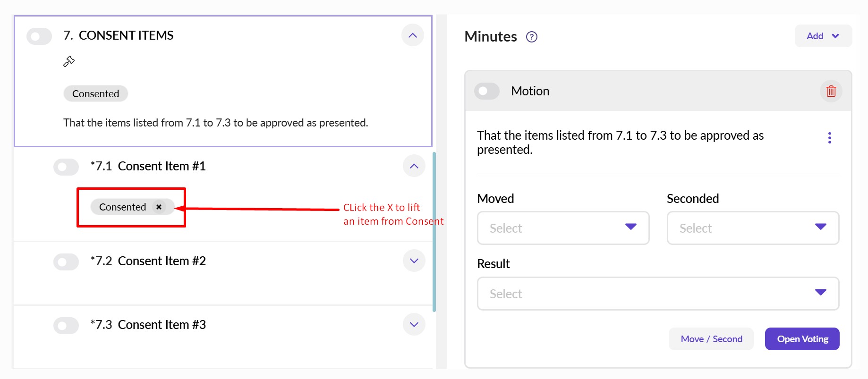
Task: Expand Consent Item #3 with its chevron
Action: (414, 325)
